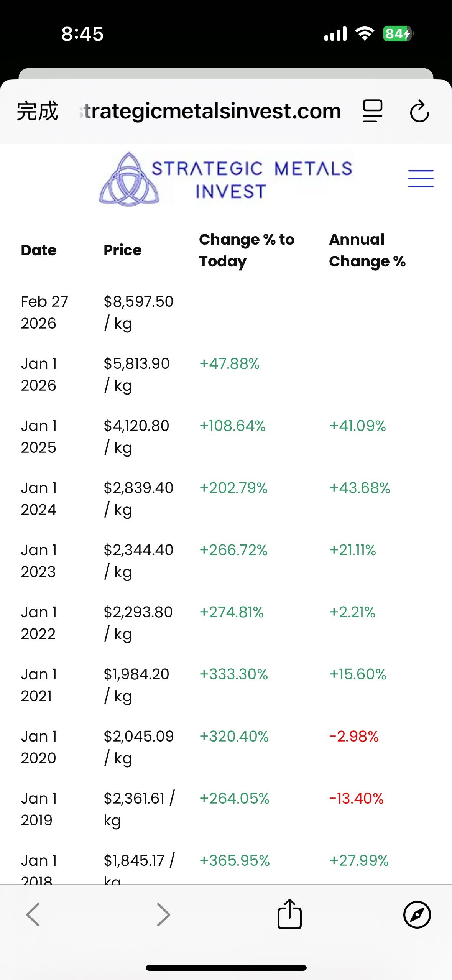The image size is (452, 980).
Task: Tap the Price column header
Action: pyautogui.click(x=123, y=250)
